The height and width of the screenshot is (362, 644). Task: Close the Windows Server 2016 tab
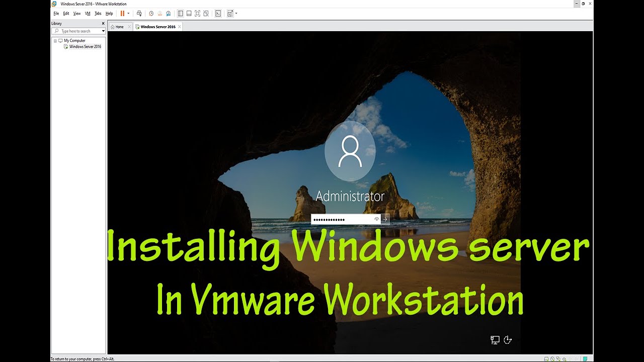click(x=180, y=27)
